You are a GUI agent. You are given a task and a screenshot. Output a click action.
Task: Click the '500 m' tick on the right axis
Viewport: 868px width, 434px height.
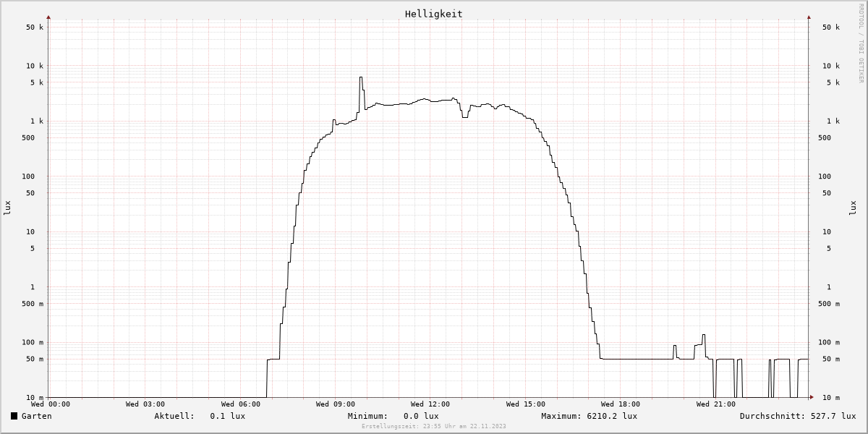click(829, 304)
